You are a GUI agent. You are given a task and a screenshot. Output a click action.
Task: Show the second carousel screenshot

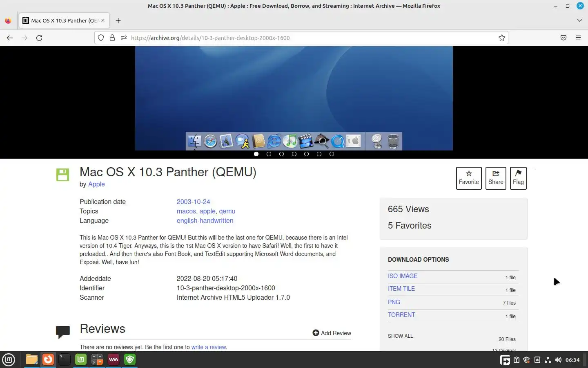pos(269,154)
